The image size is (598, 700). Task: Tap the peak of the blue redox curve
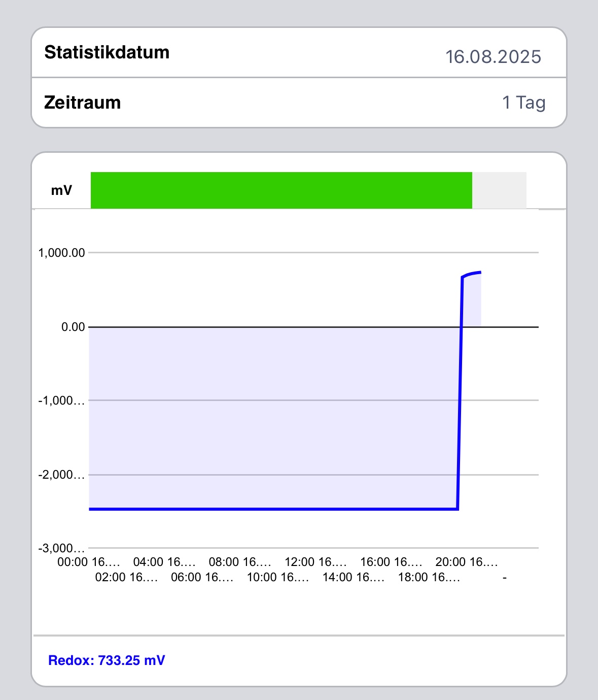[479, 273]
